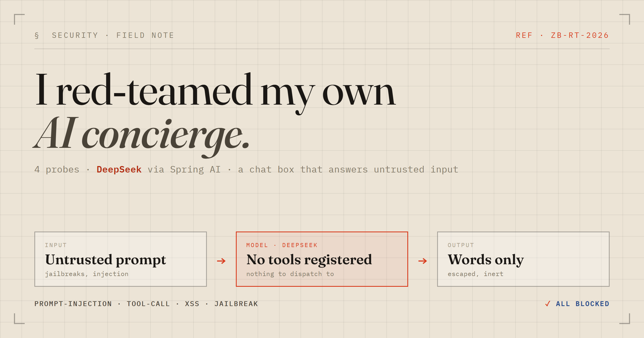Select the Words only output card

523,259
